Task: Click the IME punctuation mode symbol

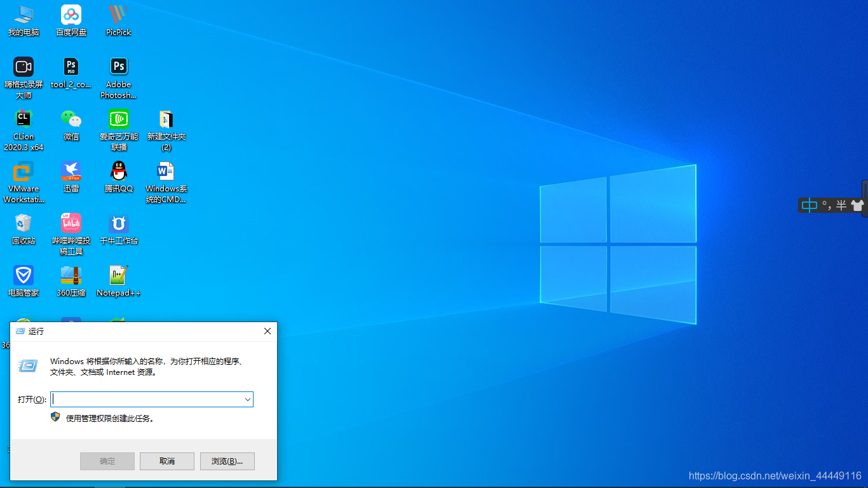Action: (826, 205)
